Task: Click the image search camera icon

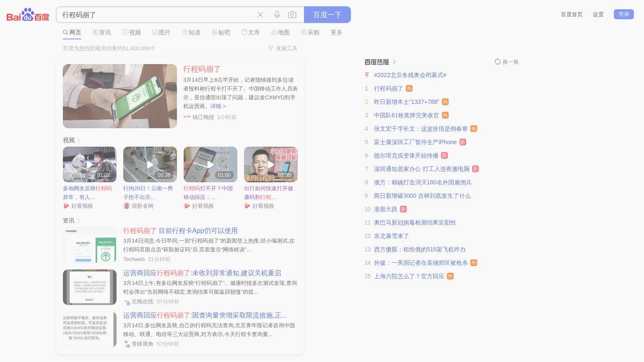Action: 292,15
